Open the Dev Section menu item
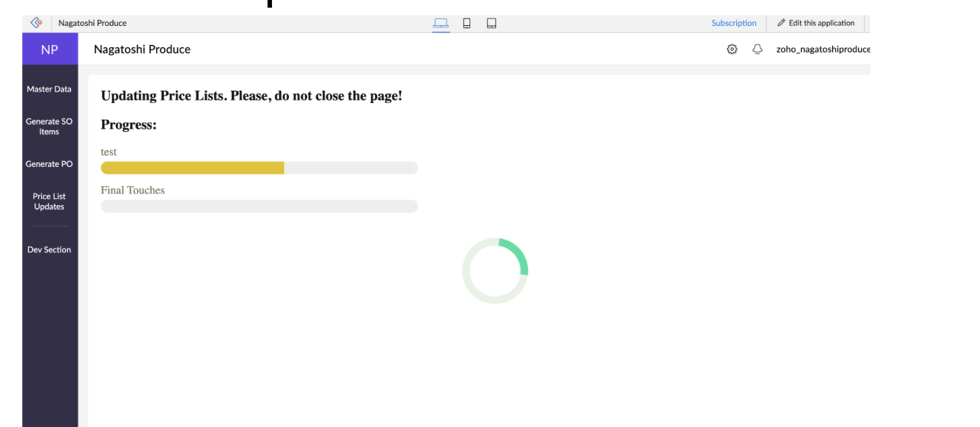 [50, 249]
